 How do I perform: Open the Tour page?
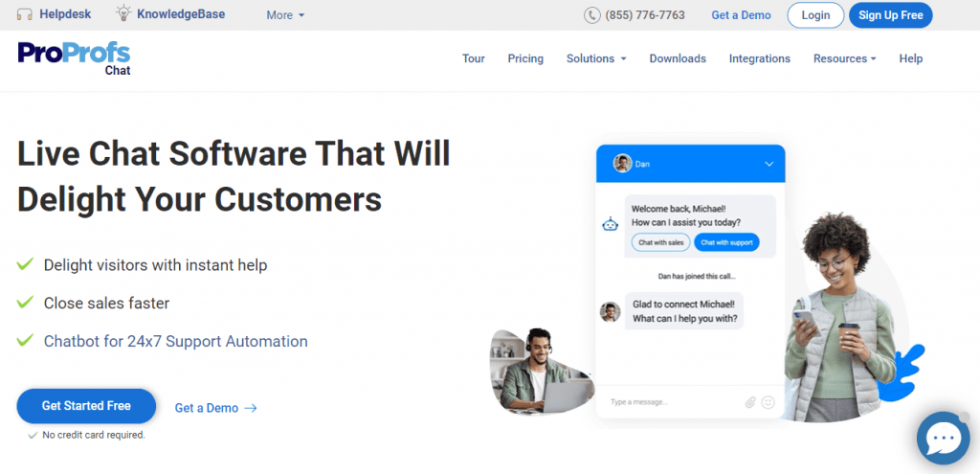474,58
